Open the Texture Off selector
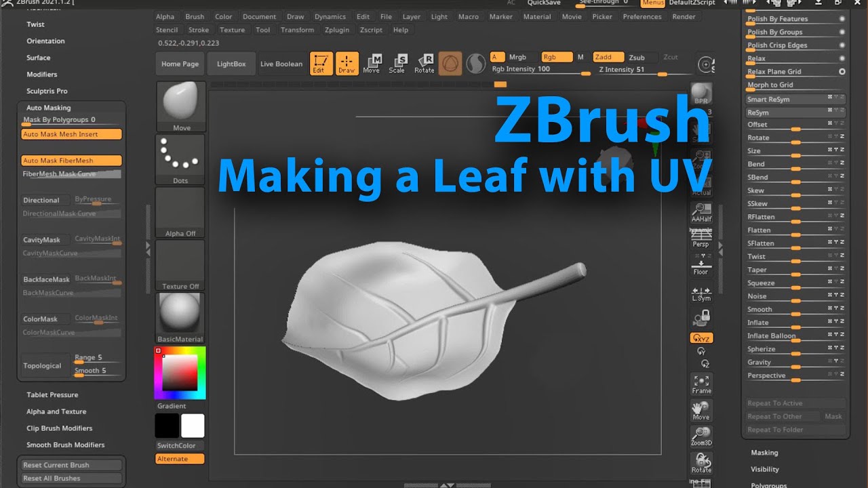Screen dimensions: 868x488 pyautogui.click(x=180, y=266)
